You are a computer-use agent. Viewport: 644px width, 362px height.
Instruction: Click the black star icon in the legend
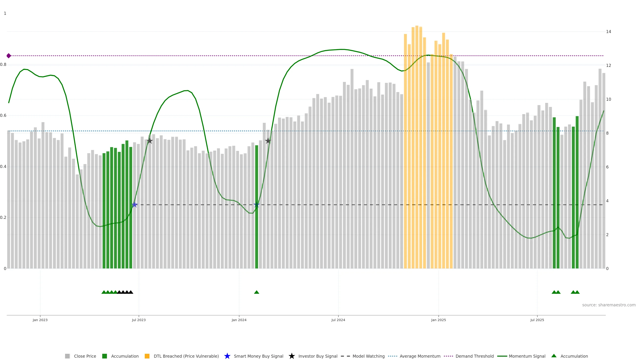pyautogui.click(x=291, y=356)
